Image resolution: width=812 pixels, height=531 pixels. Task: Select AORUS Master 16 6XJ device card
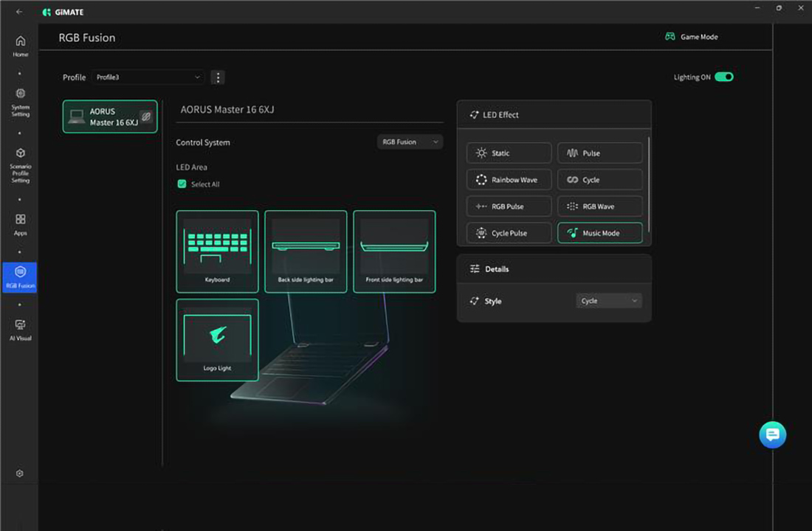(110, 117)
